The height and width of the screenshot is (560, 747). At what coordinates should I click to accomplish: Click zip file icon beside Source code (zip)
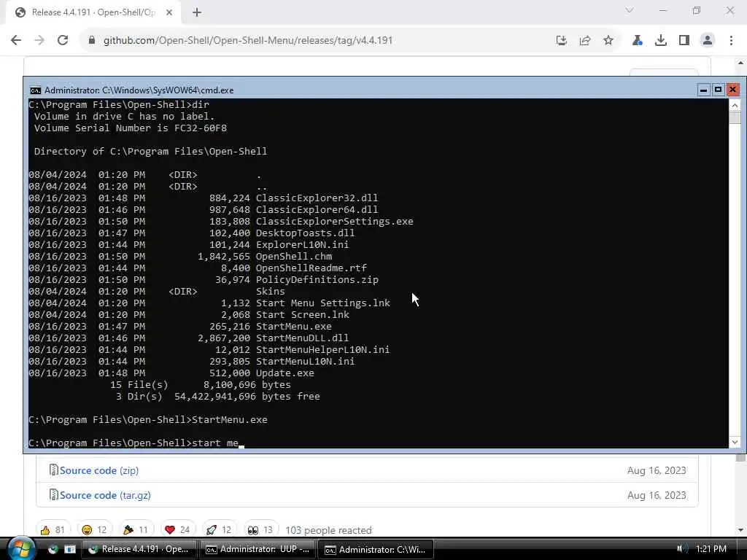(53, 470)
